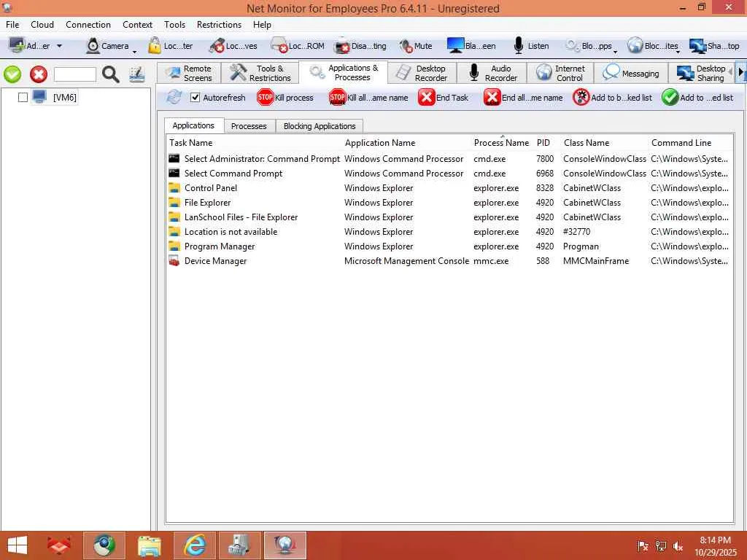Open the Connection menu
The width and height of the screenshot is (747, 560).
[88, 24]
